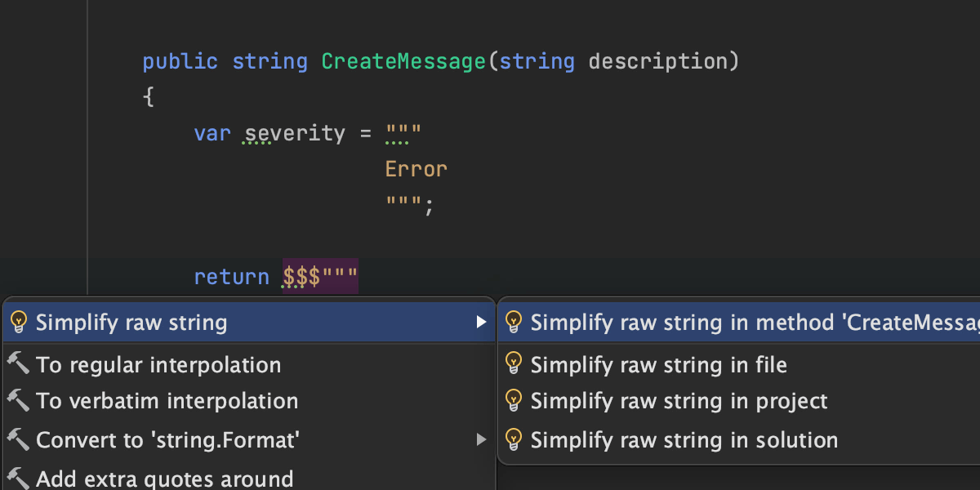Image resolution: width=980 pixels, height=490 pixels.
Task: Expand the Convert to 'string.Format' submenu arrow
Action: [x=482, y=441]
